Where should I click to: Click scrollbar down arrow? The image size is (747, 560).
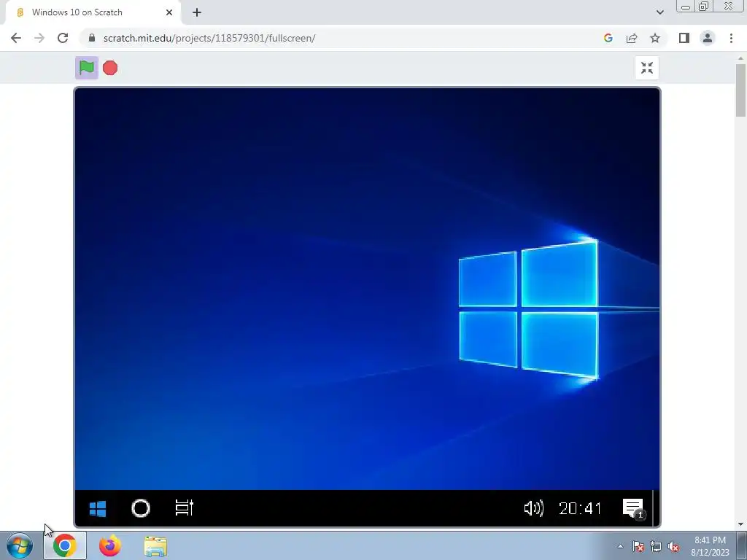tap(740, 525)
